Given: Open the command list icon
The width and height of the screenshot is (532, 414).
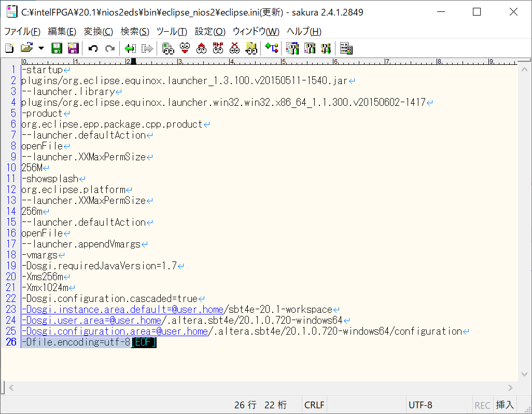Looking at the screenshot, I should (x=346, y=48).
